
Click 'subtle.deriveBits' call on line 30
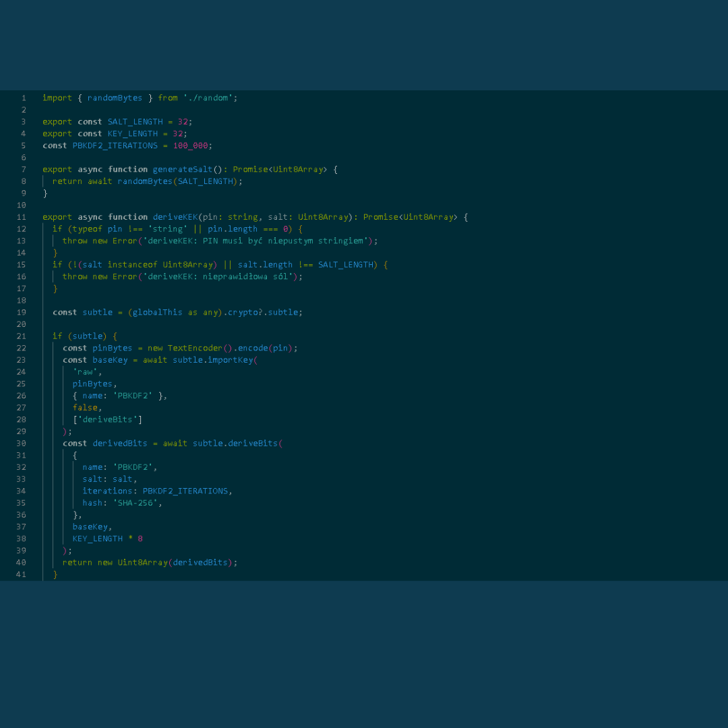(x=235, y=444)
